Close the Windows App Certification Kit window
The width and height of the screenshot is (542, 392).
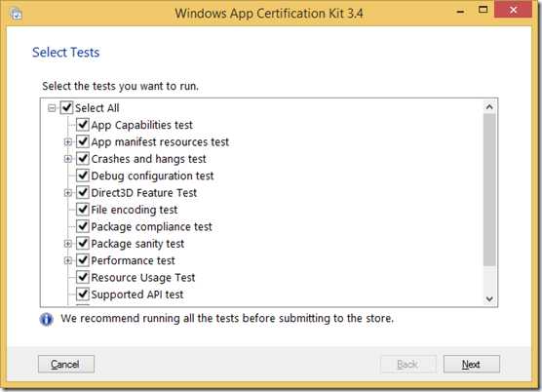tap(513, 10)
